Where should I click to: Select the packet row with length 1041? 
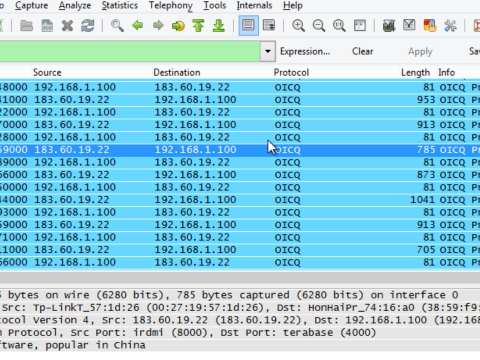[x=240, y=200]
